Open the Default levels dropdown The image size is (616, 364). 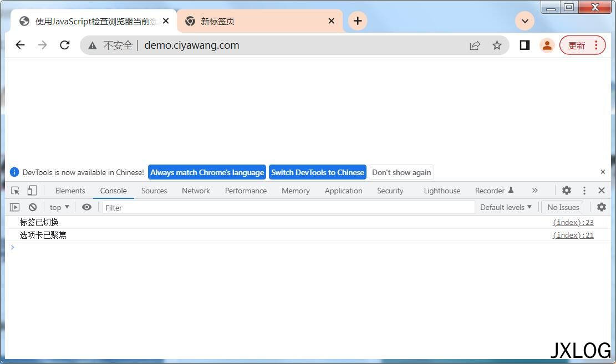[506, 207]
